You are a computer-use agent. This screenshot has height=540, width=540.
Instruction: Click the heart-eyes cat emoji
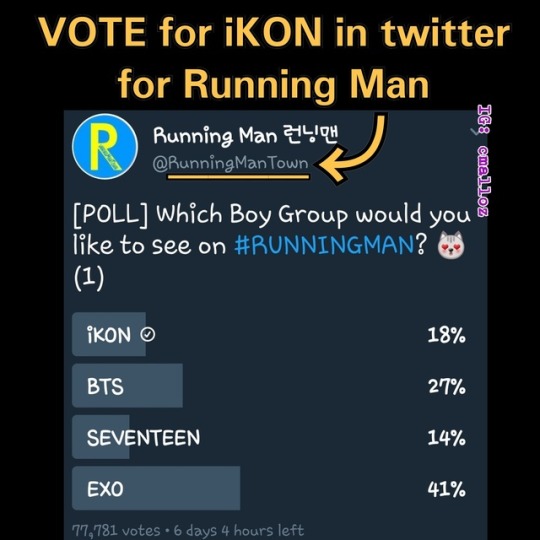[451, 246]
